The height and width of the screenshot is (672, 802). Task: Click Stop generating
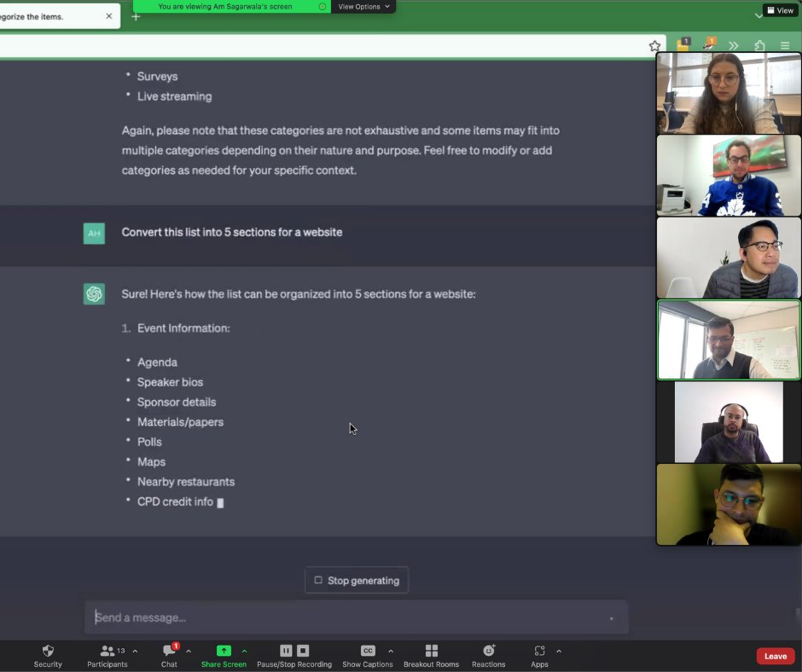357,581
